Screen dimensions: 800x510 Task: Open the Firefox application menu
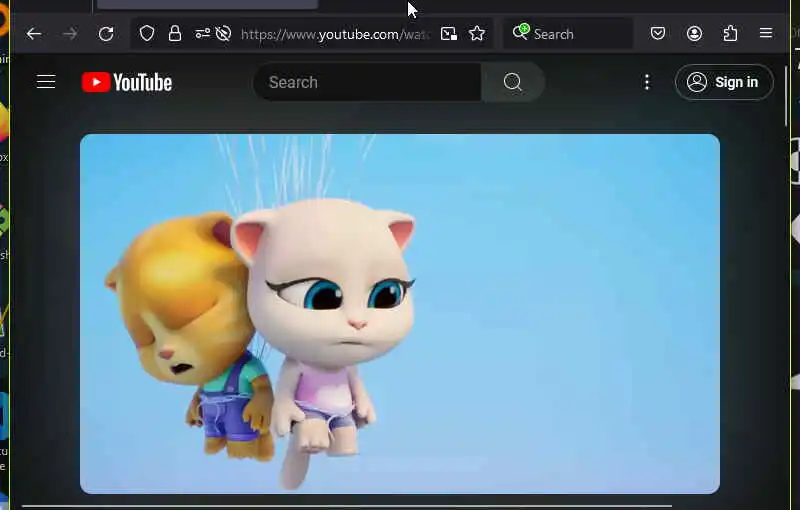coord(765,33)
